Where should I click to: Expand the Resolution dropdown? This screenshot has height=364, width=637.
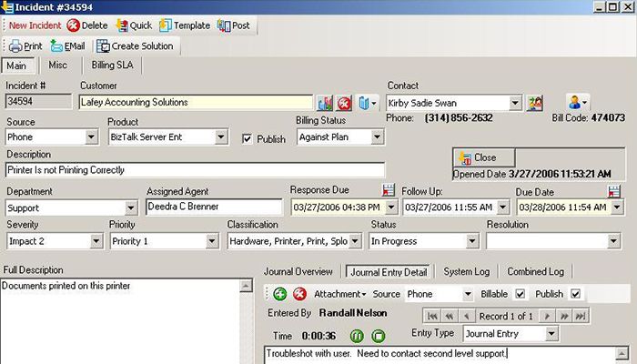tap(614, 241)
